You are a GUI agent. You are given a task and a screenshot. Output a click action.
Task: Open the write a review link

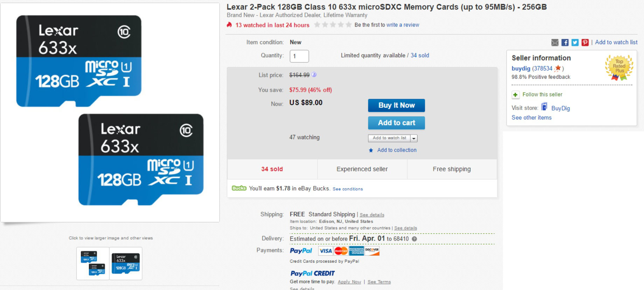click(402, 25)
